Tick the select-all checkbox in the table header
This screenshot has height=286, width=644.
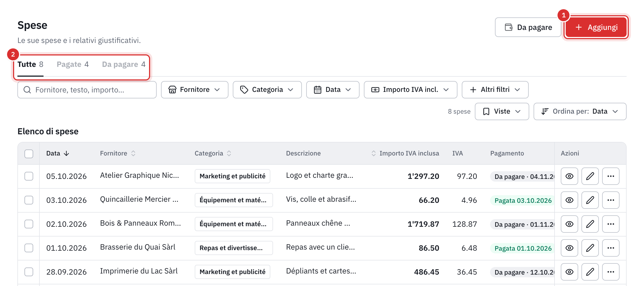[29, 154]
